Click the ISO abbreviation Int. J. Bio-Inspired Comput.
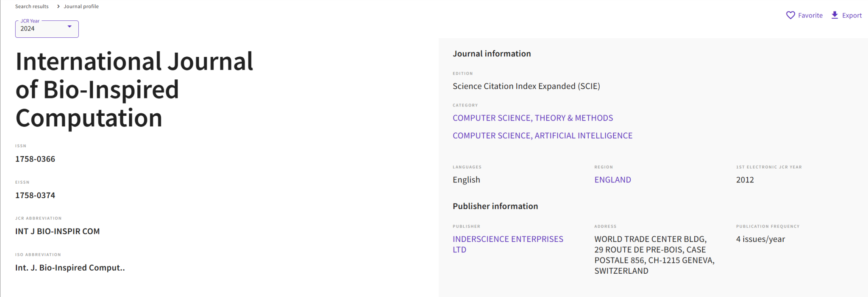This screenshot has height=297, width=868. (70, 268)
